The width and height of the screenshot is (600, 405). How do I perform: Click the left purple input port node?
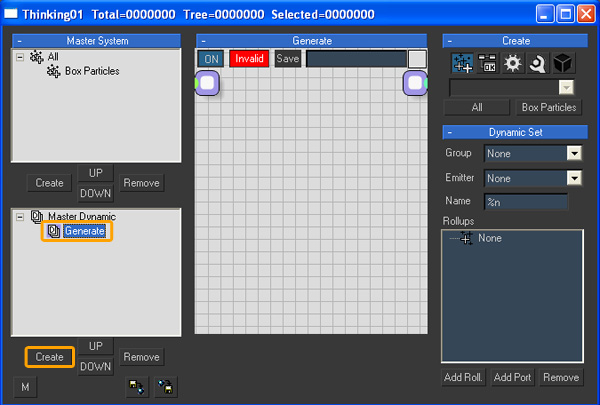[x=207, y=83]
